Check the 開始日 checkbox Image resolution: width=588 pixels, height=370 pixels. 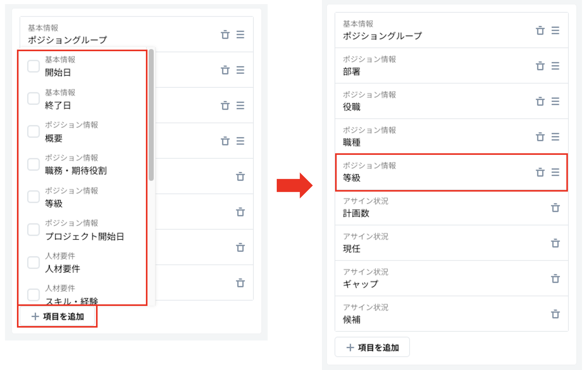tap(34, 66)
